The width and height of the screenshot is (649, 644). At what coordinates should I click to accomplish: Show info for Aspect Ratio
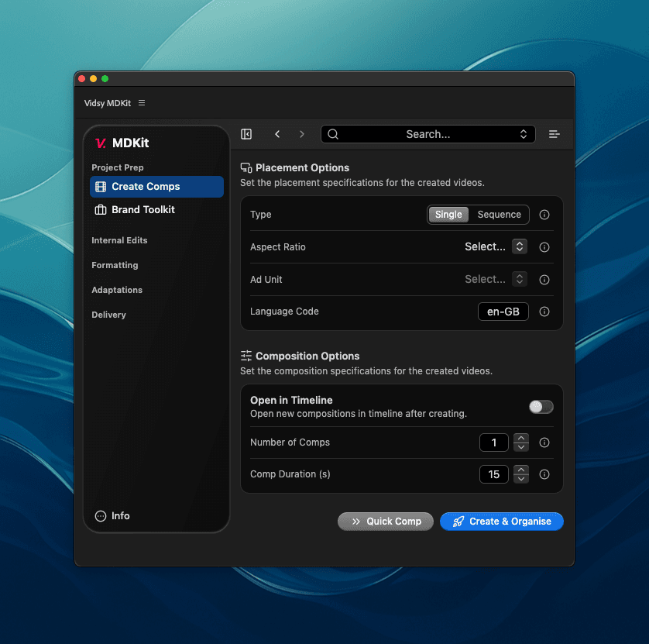coord(544,247)
